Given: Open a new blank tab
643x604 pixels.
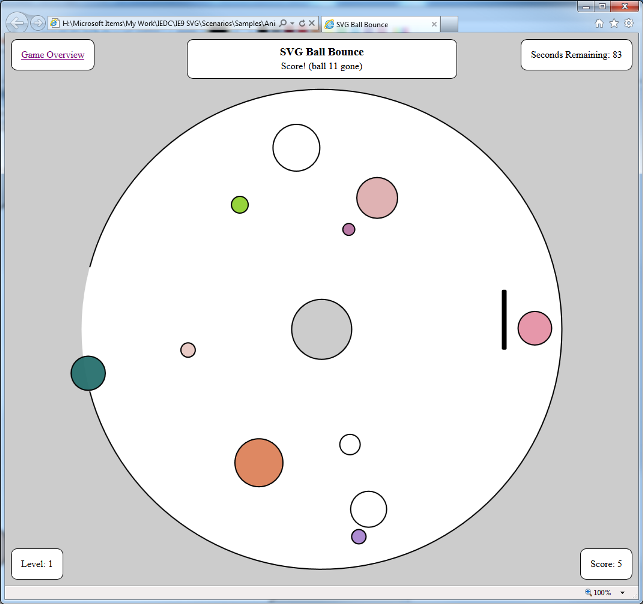Looking at the screenshot, I should 449,24.
